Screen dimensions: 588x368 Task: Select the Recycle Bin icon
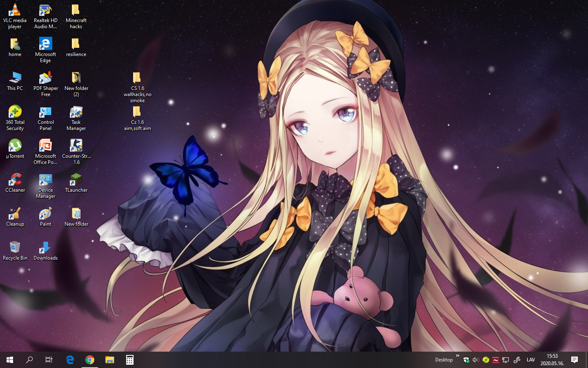(15, 251)
